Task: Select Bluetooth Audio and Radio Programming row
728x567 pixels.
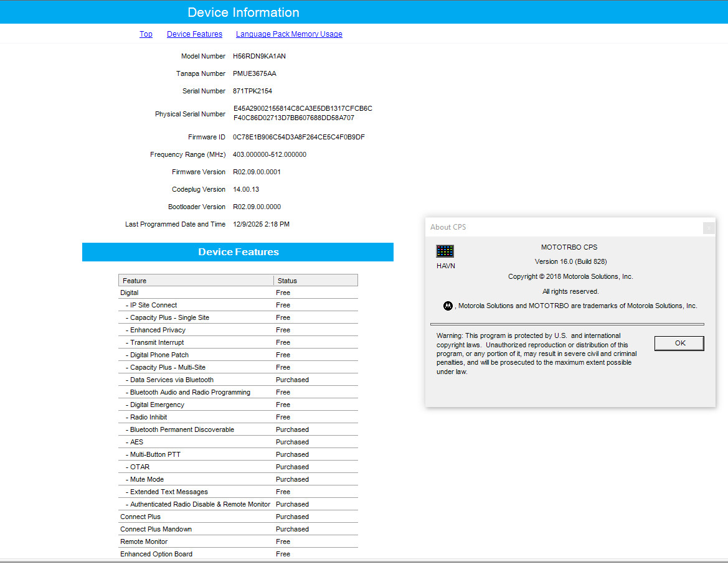Action: point(238,392)
